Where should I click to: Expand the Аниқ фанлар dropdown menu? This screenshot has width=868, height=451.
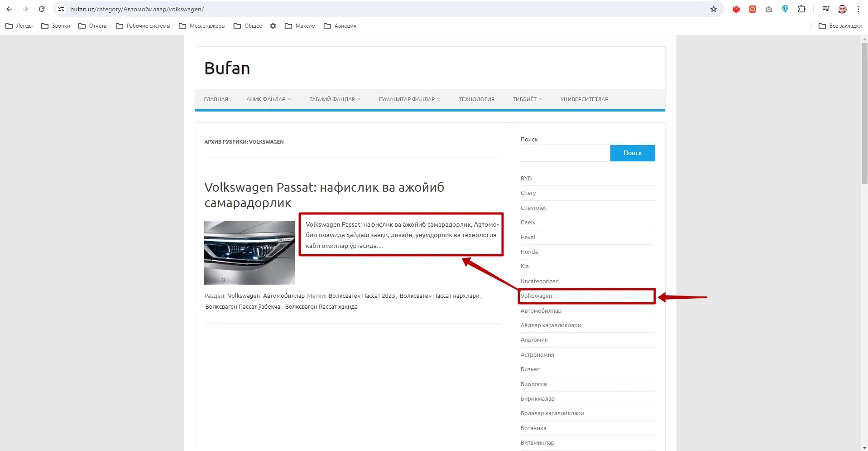[x=268, y=99]
